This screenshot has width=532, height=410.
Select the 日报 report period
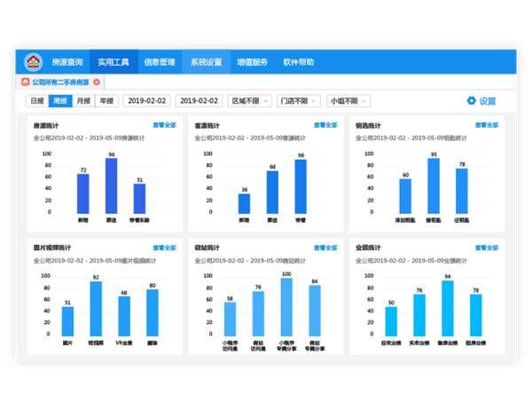[x=36, y=101]
